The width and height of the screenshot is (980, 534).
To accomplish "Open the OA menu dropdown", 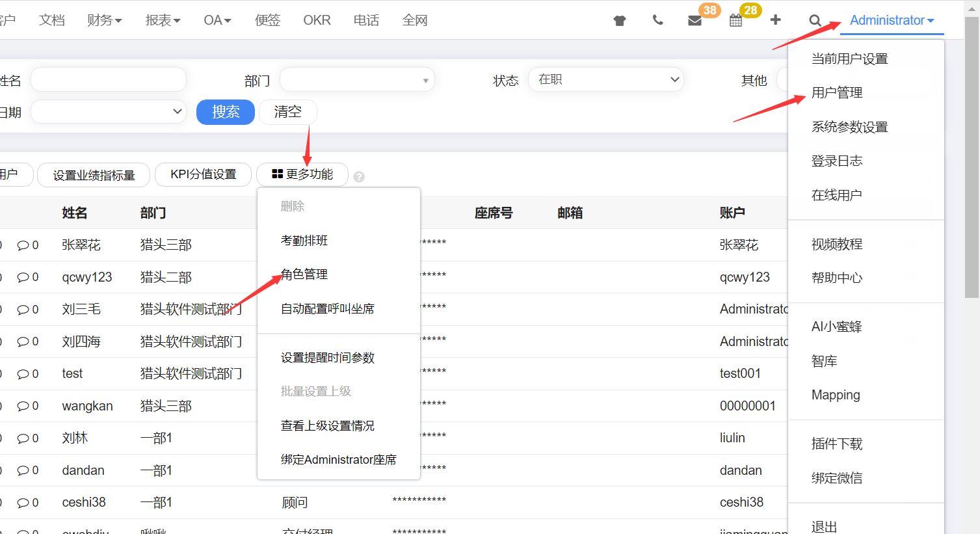I will [x=217, y=20].
